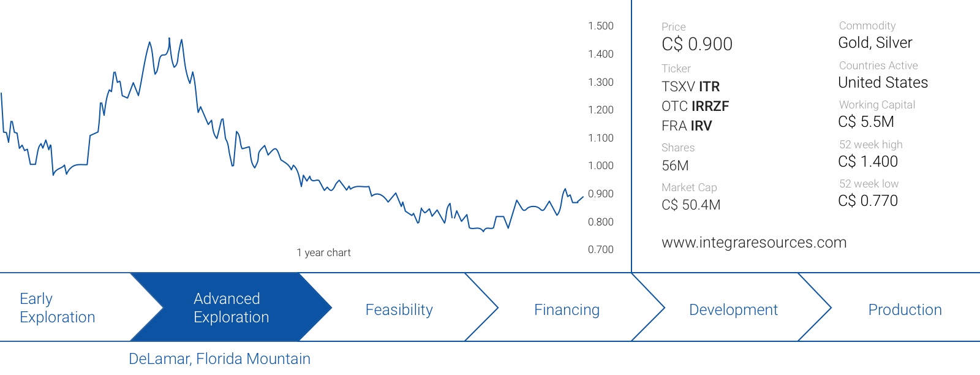
Task: Click the FRA IRV ticker
Action: click(687, 126)
